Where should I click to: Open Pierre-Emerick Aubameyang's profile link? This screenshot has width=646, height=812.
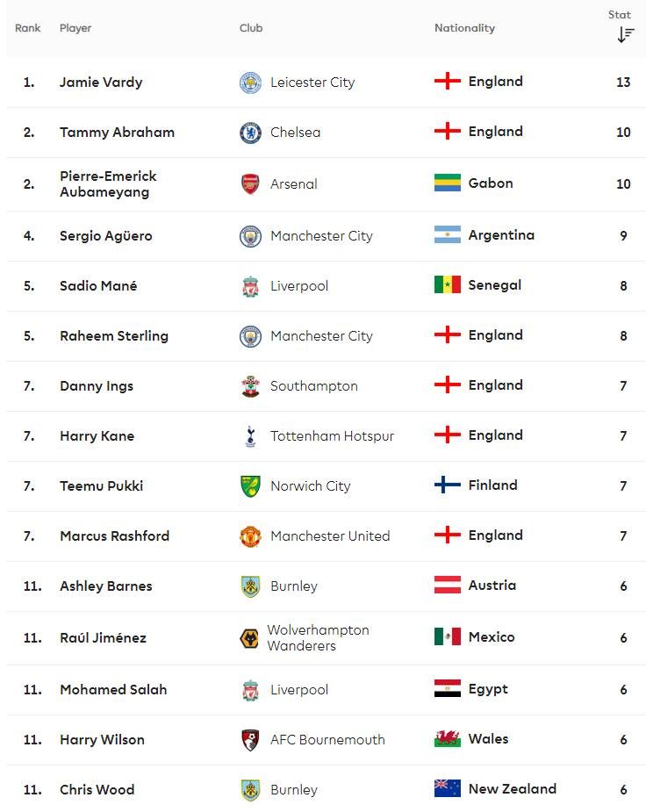(108, 183)
